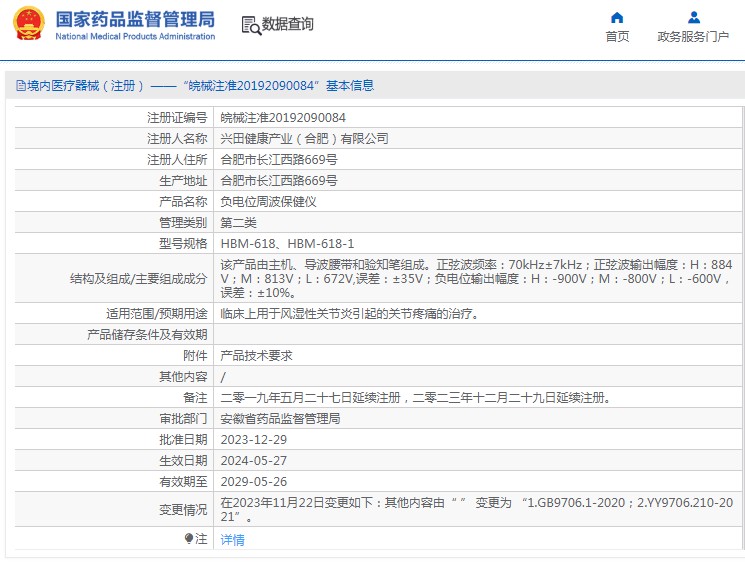The width and height of the screenshot is (745, 563).
Task: Open 政务服务门户 text link
Action: click(x=693, y=37)
